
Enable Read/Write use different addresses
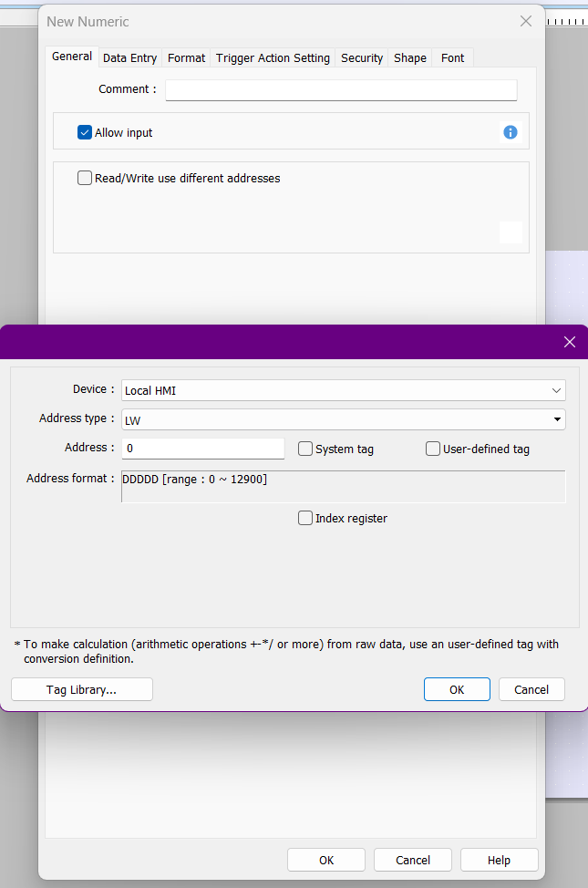[86, 179]
